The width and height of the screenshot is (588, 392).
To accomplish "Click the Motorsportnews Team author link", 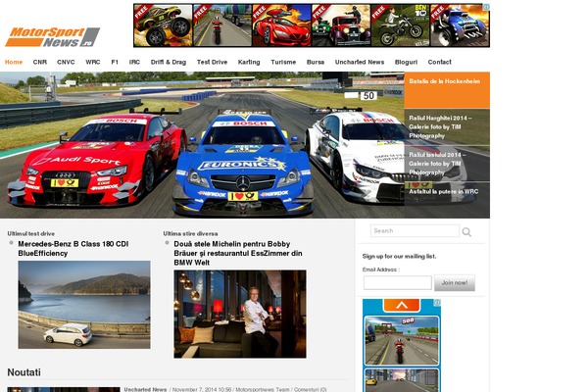I will coord(263,389).
